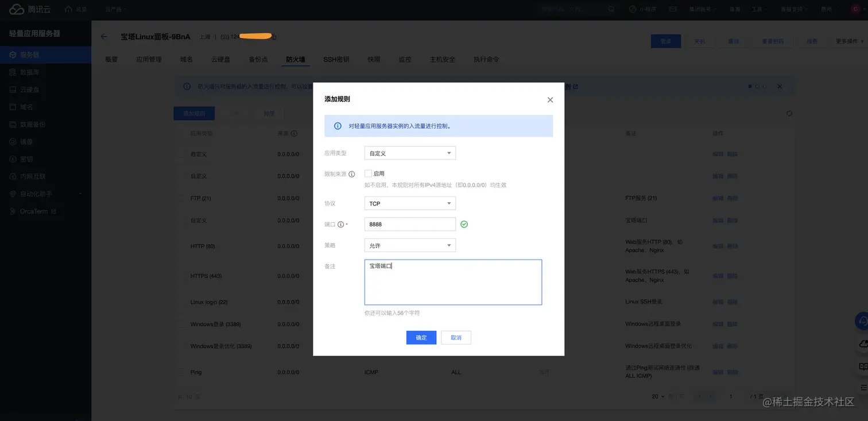The width and height of the screenshot is (868, 421).
Task: Click the 端口 input field with 8888
Action: pyautogui.click(x=410, y=224)
